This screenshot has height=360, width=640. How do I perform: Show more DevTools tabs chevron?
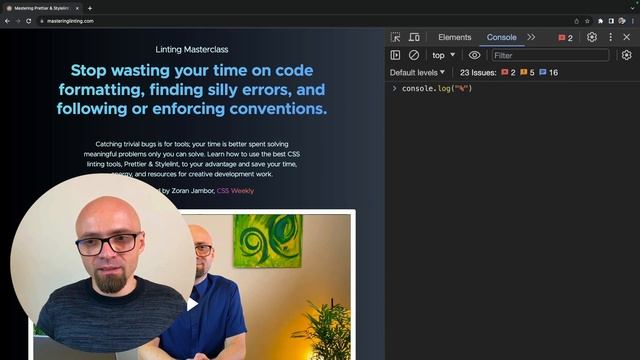point(531,37)
